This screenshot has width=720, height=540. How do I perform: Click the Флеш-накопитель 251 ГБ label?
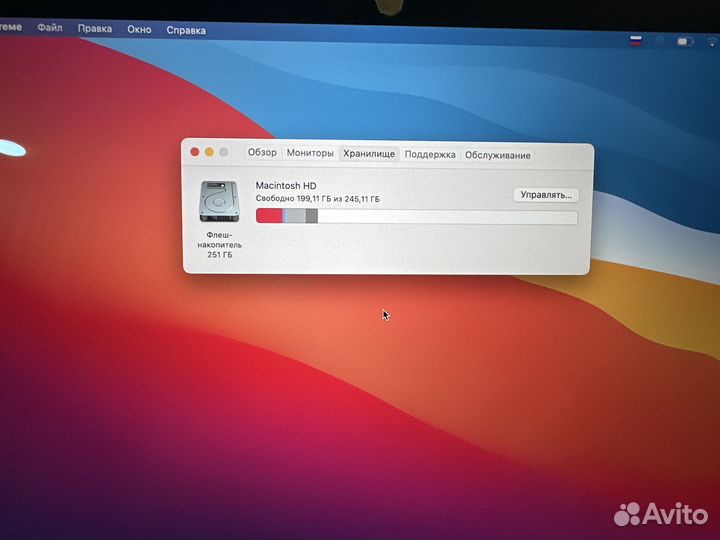pos(219,245)
